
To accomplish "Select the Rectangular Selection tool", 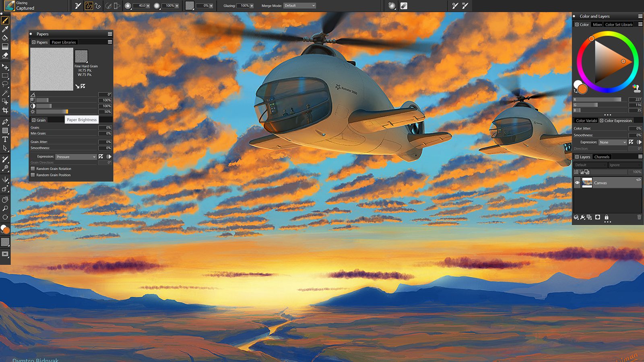I will click(x=5, y=76).
